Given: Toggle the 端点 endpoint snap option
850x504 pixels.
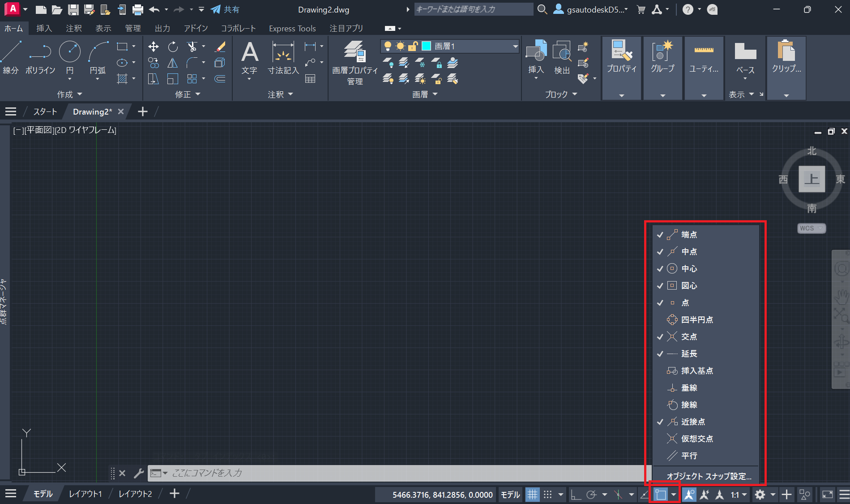Looking at the screenshot, I should (x=689, y=235).
